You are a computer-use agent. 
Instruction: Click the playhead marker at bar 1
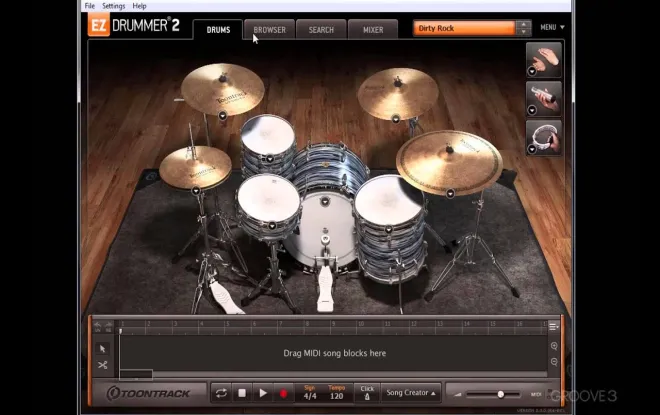tap(120, 331)
